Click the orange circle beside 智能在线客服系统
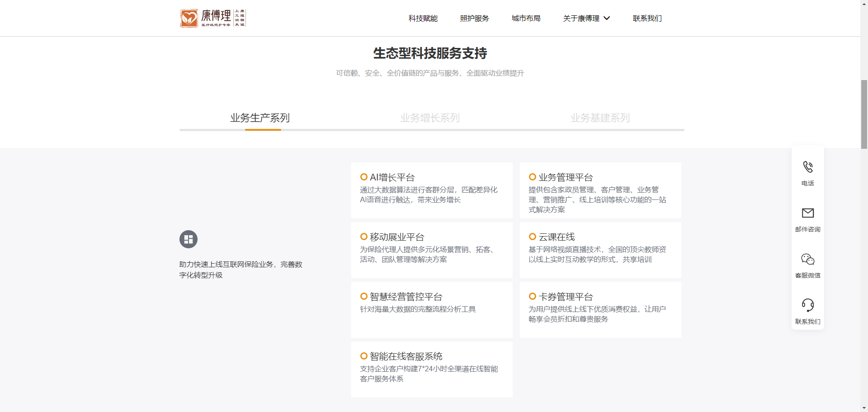Screen dimensions: 868x412 [x=364, y=356]
